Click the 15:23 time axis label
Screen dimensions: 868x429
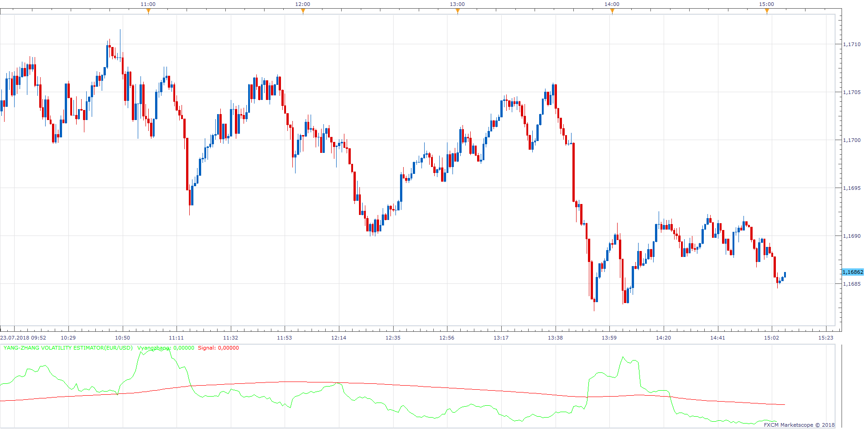click(826, 338)
